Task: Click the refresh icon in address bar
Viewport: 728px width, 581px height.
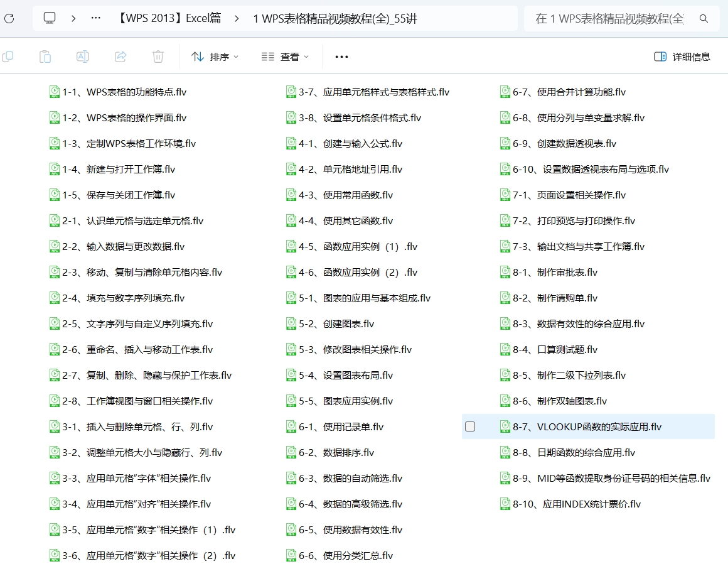Action: click(x=9, y=19)
